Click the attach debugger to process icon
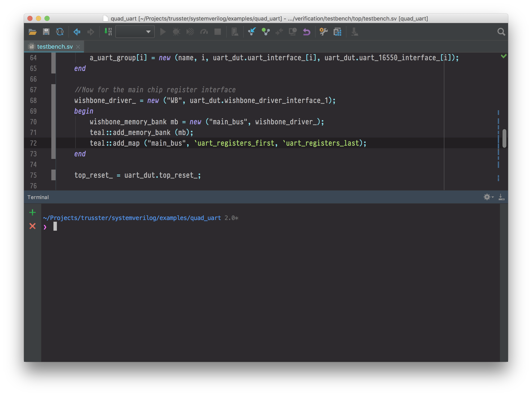 tap(235, 32)
